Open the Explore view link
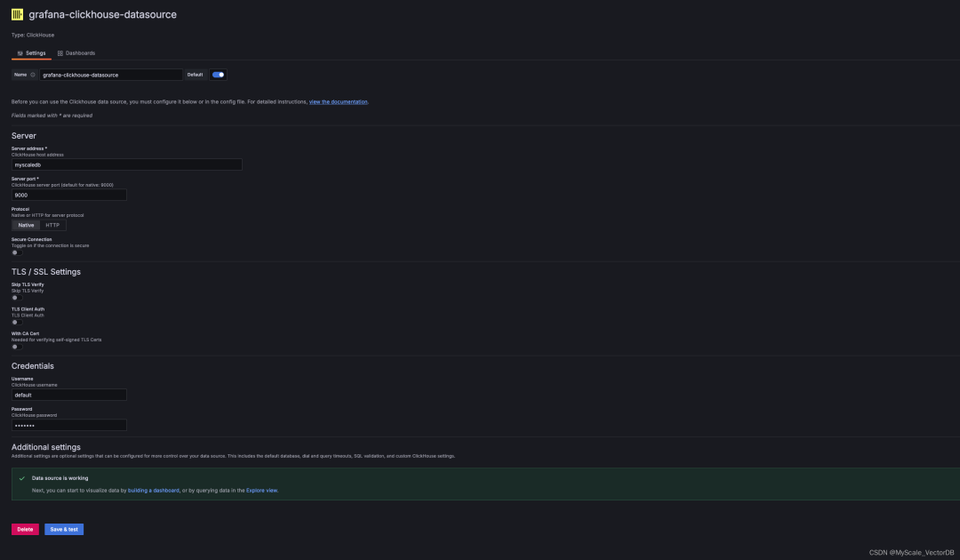The image size is (960, 560). [x=261, y=491]
